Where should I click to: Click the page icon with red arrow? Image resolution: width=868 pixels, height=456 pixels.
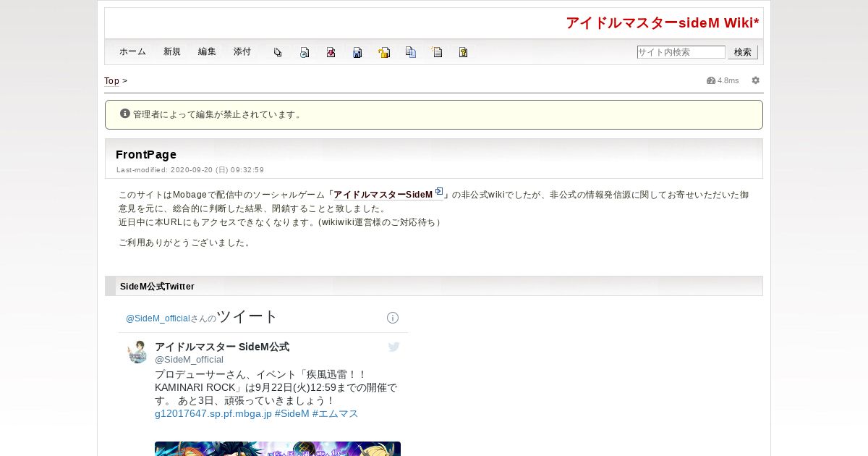331,52
